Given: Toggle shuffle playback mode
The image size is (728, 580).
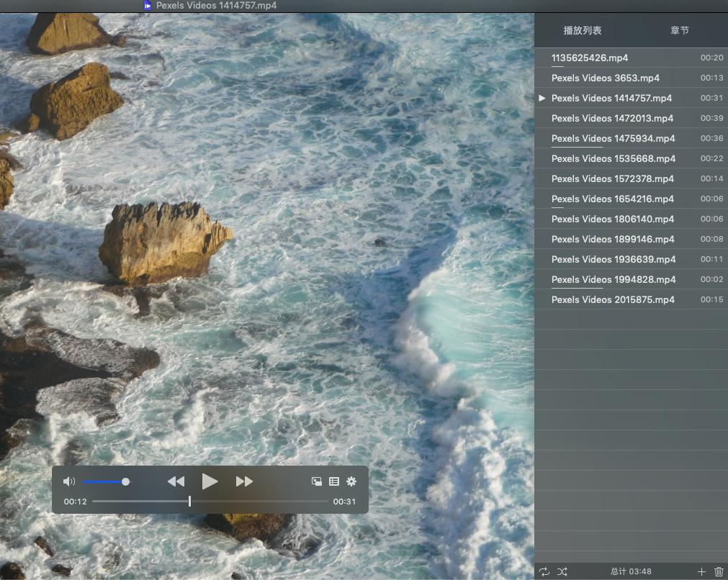Looking at the screenshot, I should click(x=562, y=571).
